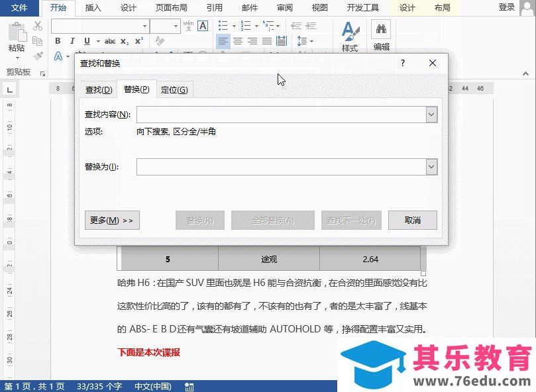Click the decrease indent icon
This screenshot has height=392, width=536.
[x=296, y=26]
